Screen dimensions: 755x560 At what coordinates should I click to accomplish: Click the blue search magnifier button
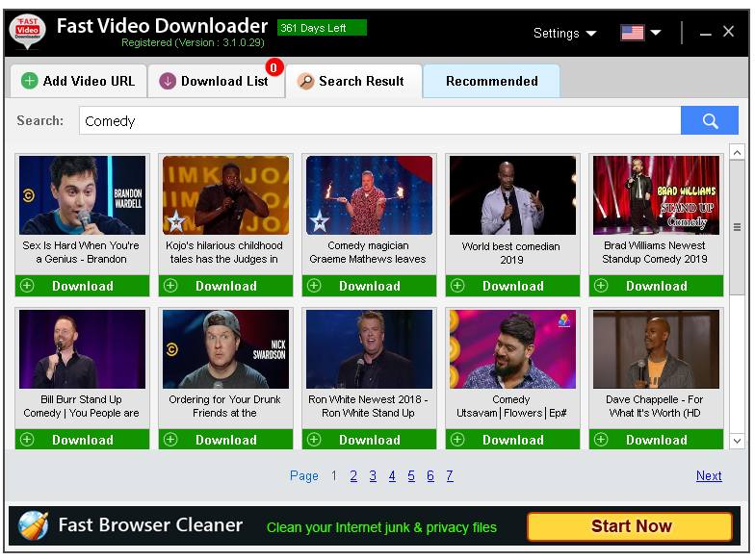[x=709, y=120]
